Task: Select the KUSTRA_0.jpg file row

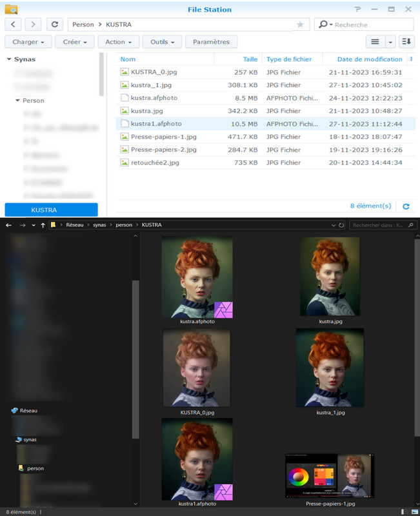Action: 265,72
